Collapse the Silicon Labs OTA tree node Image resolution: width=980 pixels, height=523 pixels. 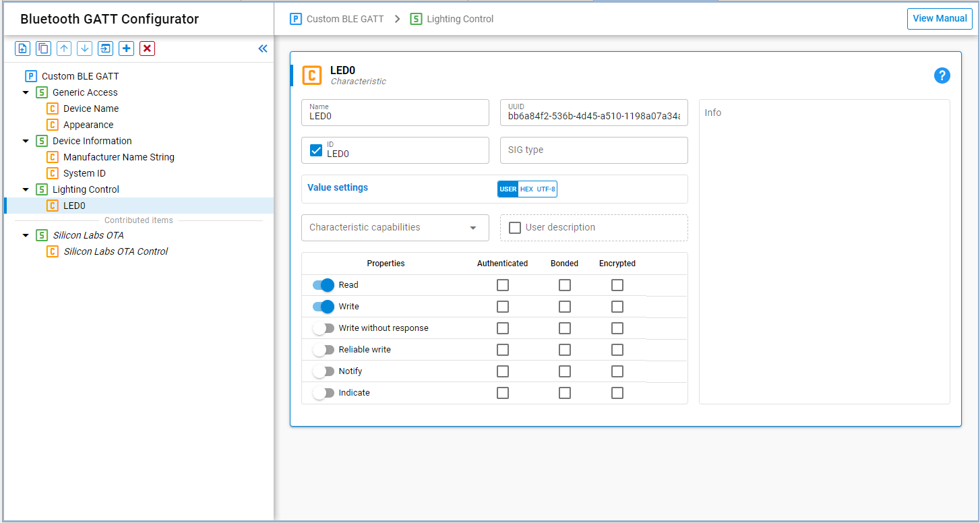26,235
